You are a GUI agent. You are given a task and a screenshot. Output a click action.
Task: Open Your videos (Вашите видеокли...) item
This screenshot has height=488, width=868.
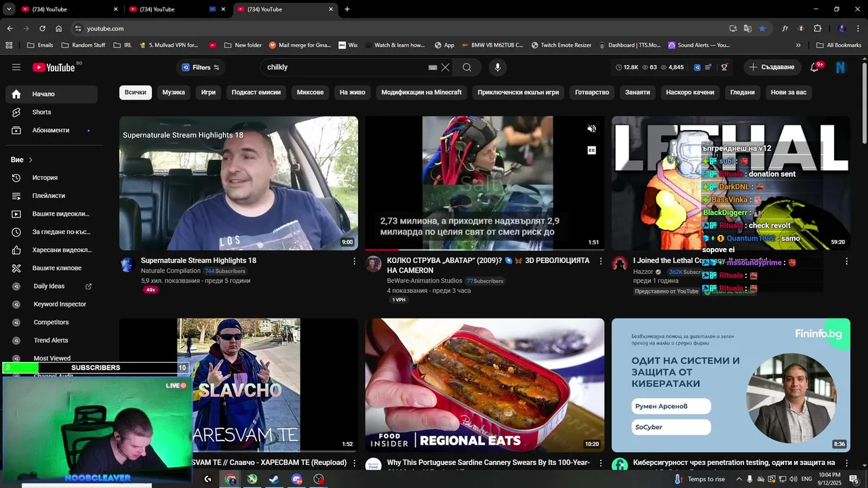click(x=52, y=213)
